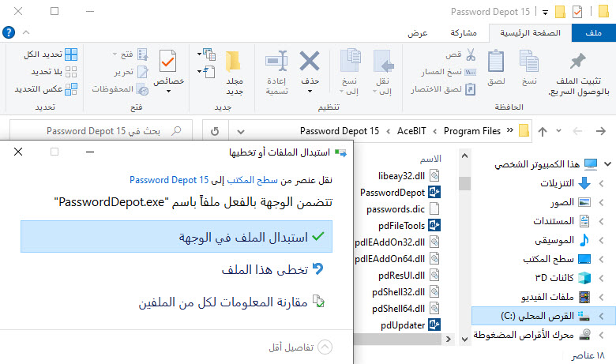Click Program Files in the address breadcrumb
This screenshot has height=364, width=616.
click(471, 131)
